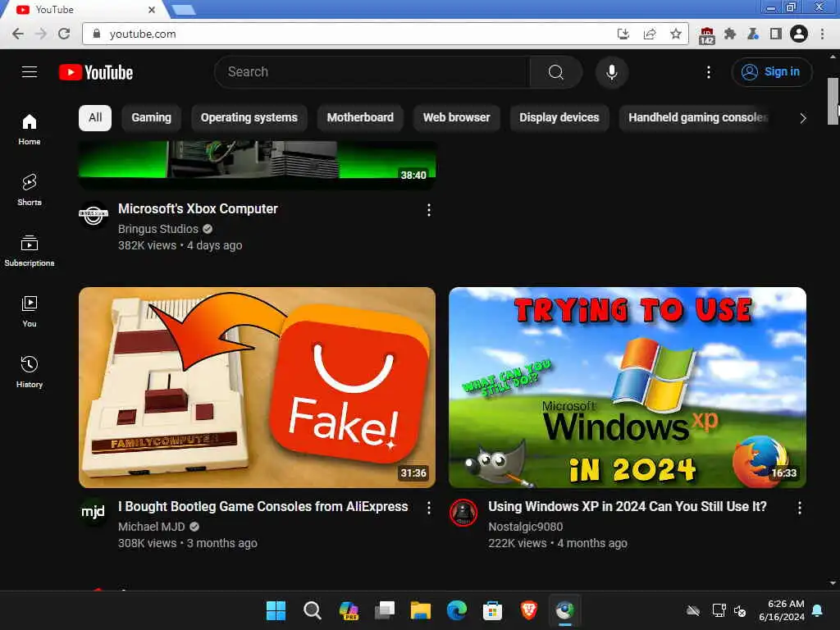The width and height of the screenshot is (840, 630).
Task: Open Nostalgic9080 channel name
Action: (x=526, y=527)
